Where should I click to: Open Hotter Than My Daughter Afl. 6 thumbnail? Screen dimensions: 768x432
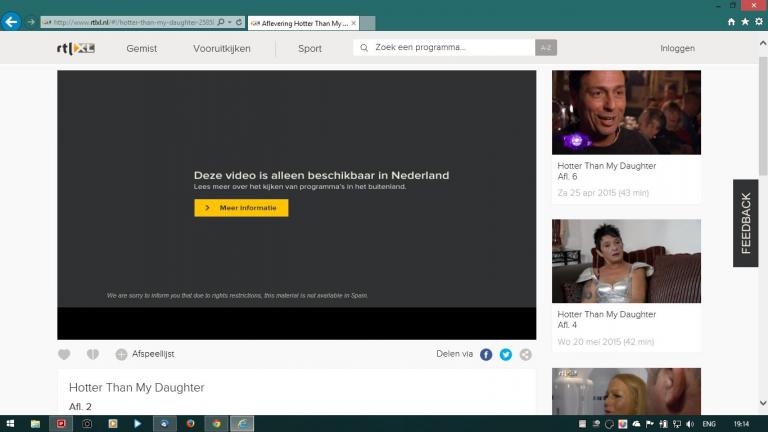[x=626, y=112]
